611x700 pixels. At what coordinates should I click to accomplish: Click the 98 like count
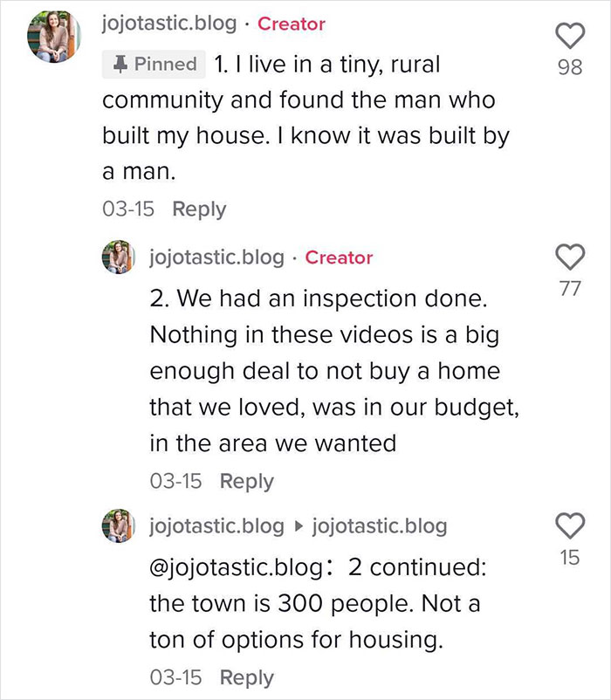pyautogui.click(x=569, y=67)
